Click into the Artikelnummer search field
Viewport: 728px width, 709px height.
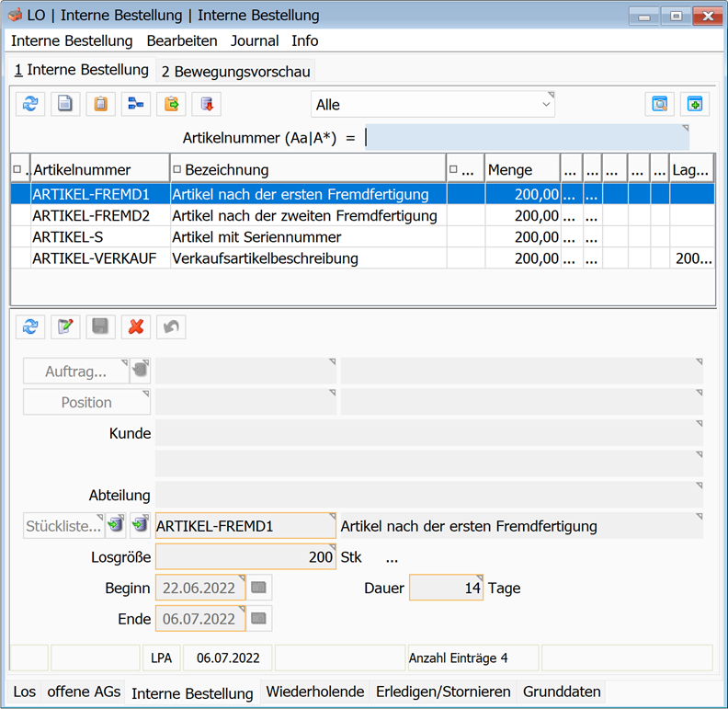click(x=526, y=137)
